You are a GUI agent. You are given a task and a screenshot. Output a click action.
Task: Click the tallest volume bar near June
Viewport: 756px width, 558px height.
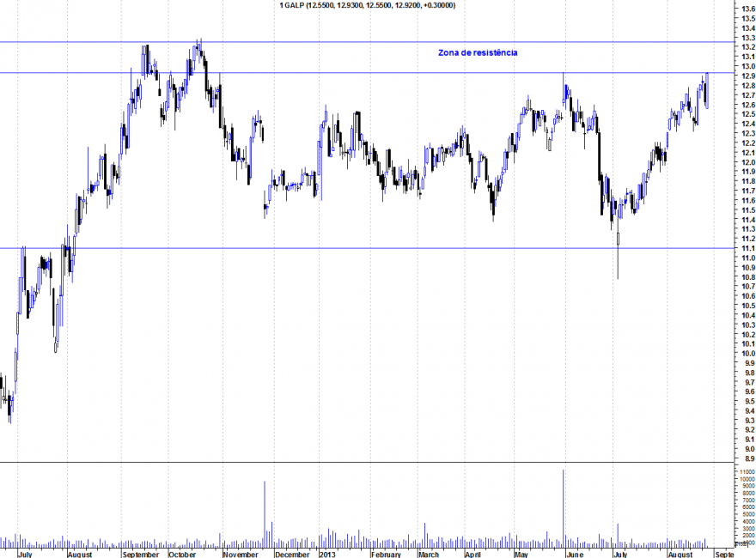[x=564, y=508]
